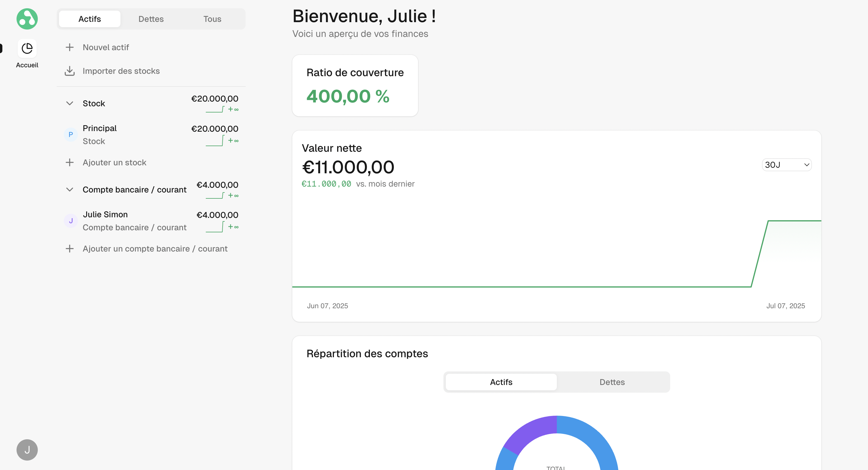Open the Julie Simon bank account
The height and width of the screenshot is (470, 868).
[151, 221]
